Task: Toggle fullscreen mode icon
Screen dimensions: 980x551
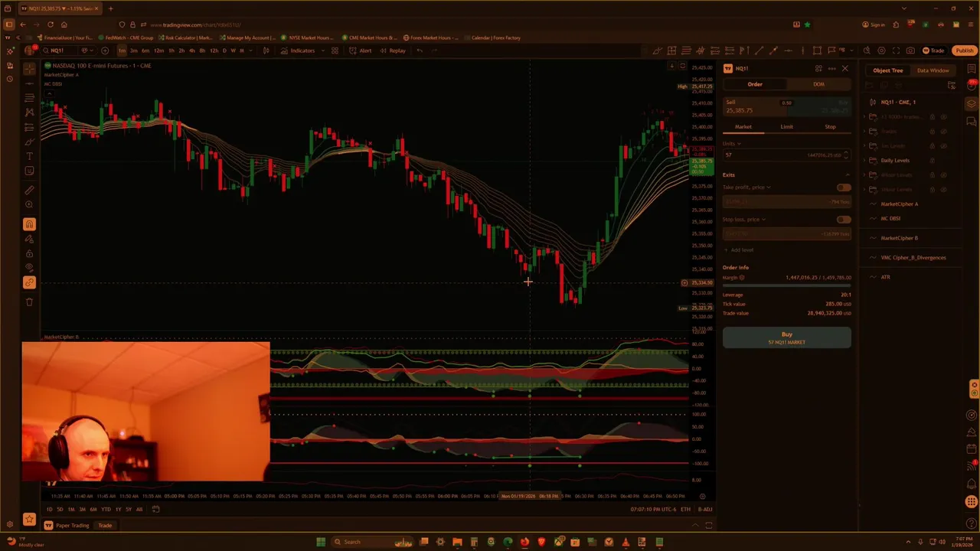Action: (x=896, y=51)
